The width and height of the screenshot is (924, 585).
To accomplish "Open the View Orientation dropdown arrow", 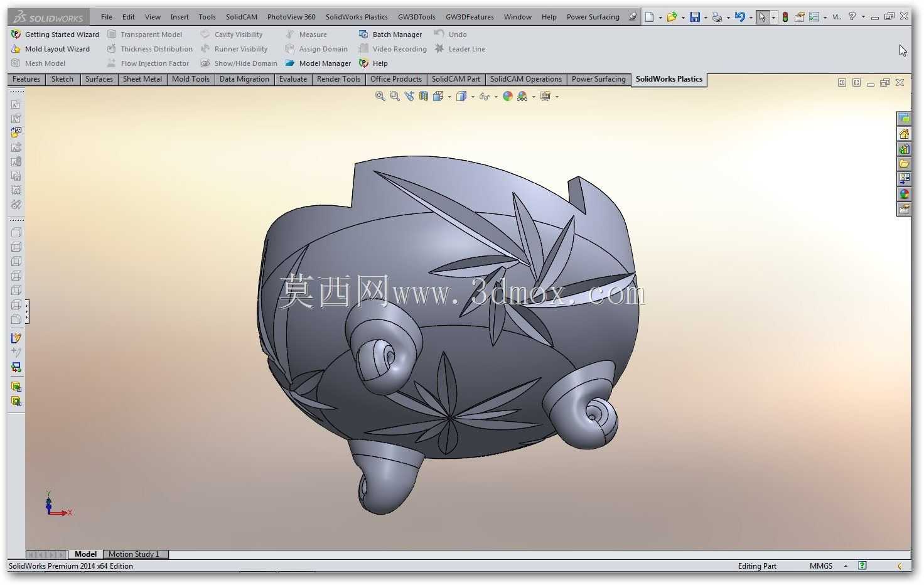I will [x=449, y=97].
